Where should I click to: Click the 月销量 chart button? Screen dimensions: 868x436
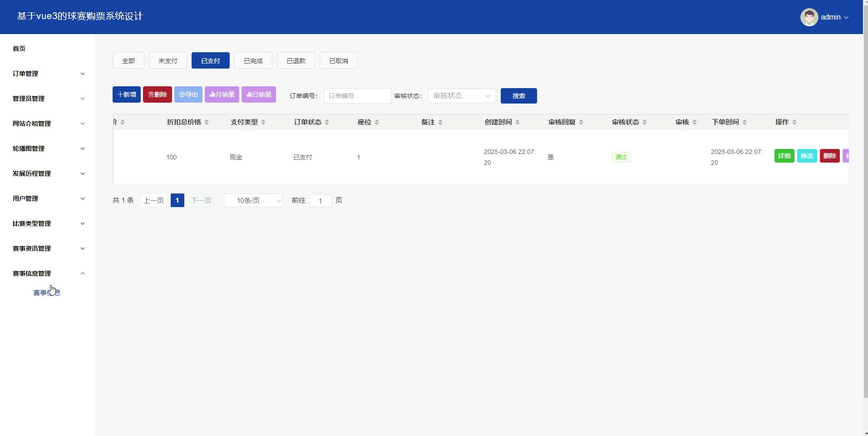point(222,94)
